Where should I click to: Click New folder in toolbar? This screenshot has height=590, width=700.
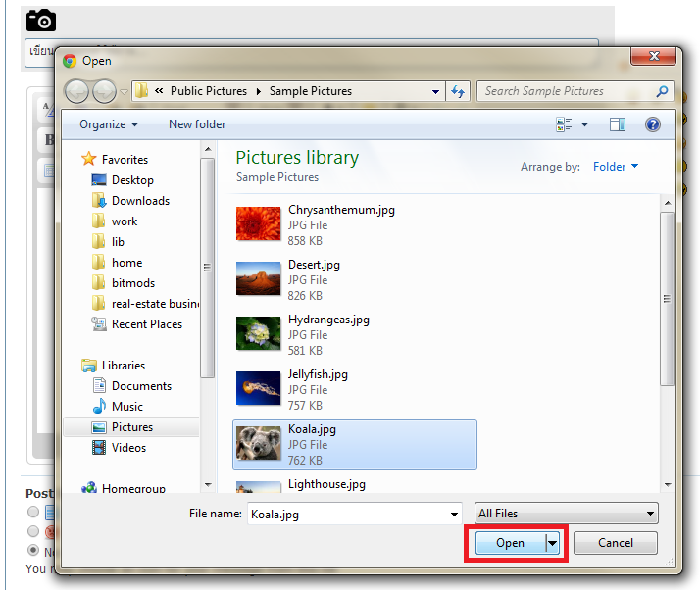point(197,124)
